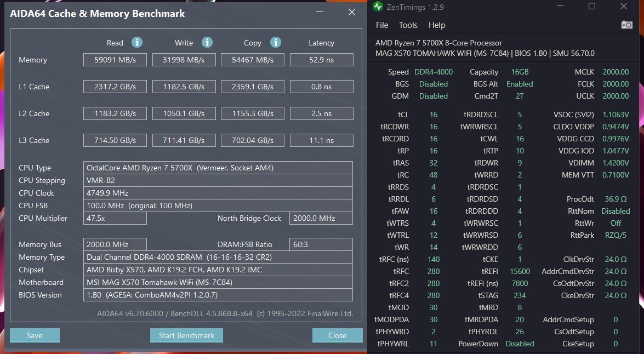Click the GDM Disabled value

click(434, 96)
